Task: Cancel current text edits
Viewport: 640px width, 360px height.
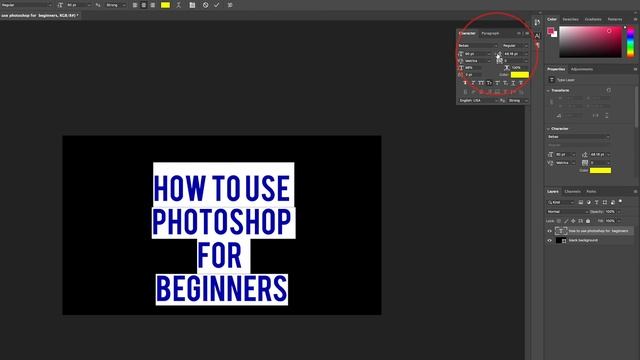Action: tap(206, 5)
